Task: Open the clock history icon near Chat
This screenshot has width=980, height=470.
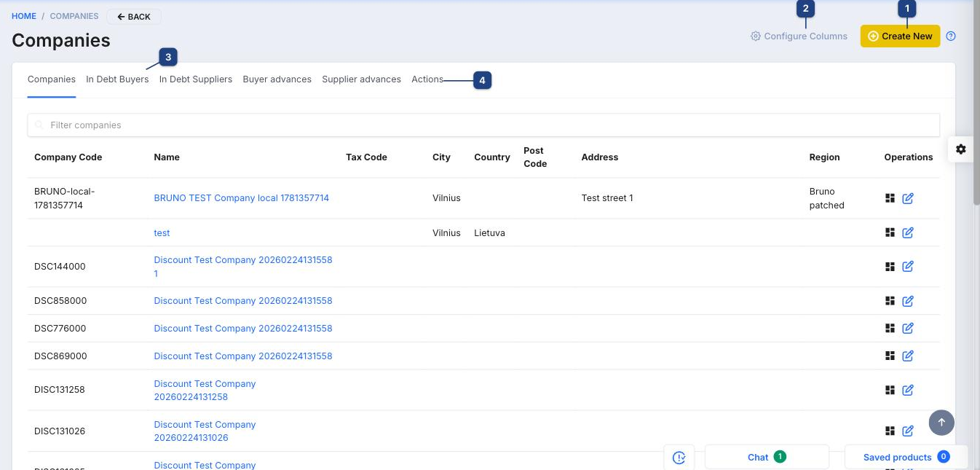Action: pos(679,458)
